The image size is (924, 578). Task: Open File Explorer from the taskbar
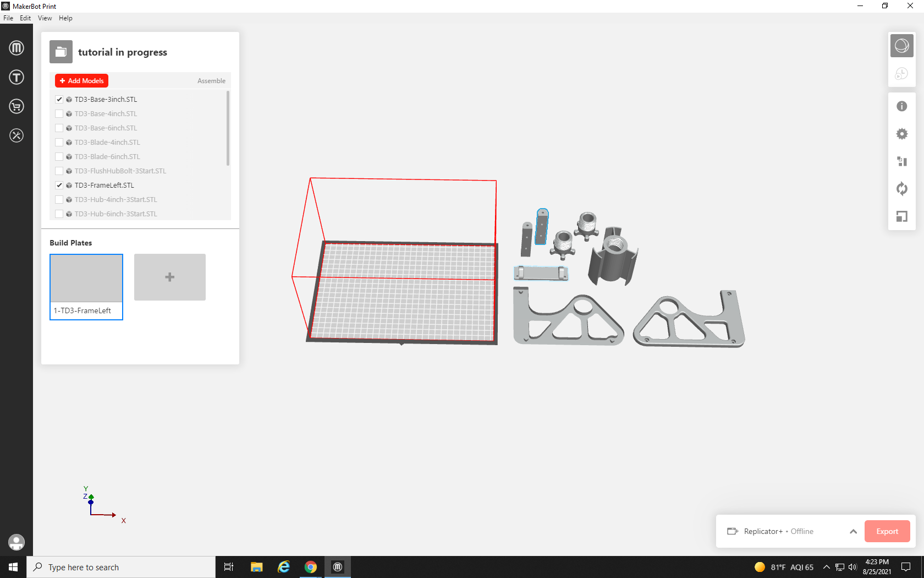(256, 567)
